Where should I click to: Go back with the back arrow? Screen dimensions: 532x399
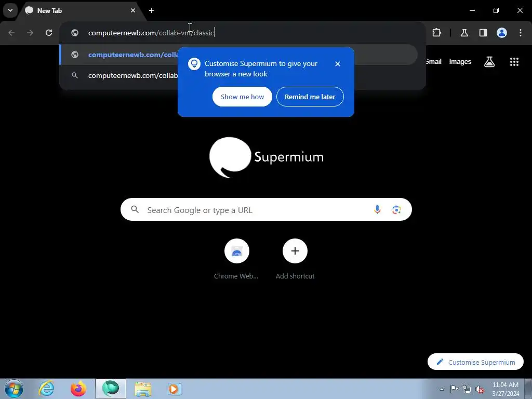pos(11,33)
